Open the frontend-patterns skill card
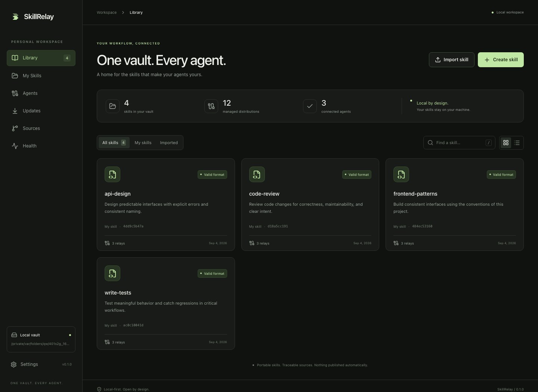The height and width of the screenshot is (392, 538). pos(455,205)
